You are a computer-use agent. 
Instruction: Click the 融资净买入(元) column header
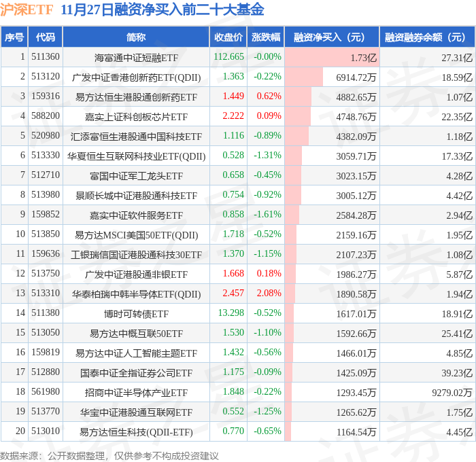pyautogui.click(x=332, y=37)
